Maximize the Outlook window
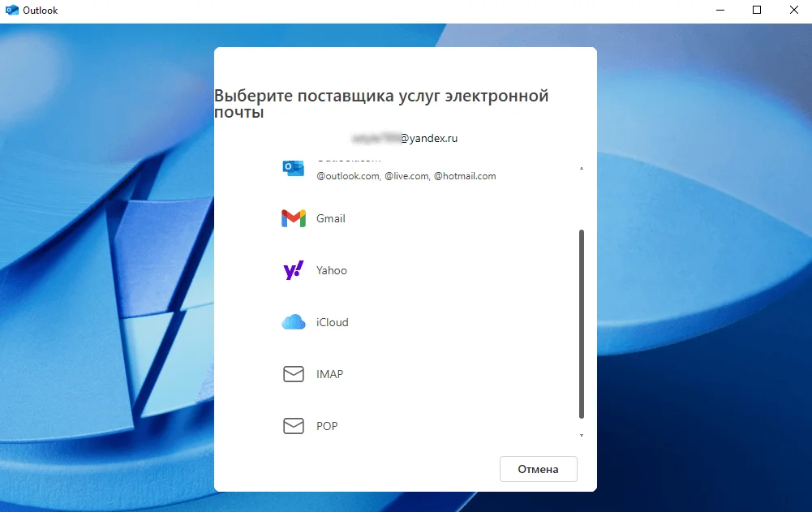 click(x=757, y=11)
